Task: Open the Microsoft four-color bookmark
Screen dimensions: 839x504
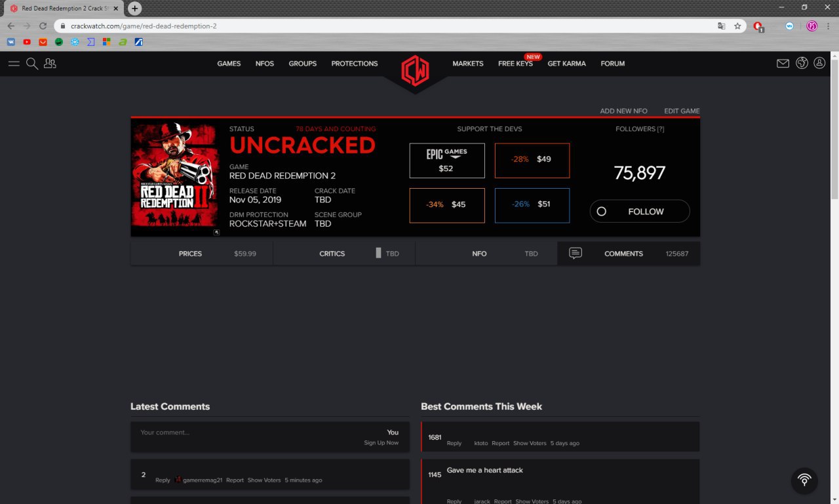Action: click(x=106, y=42)
